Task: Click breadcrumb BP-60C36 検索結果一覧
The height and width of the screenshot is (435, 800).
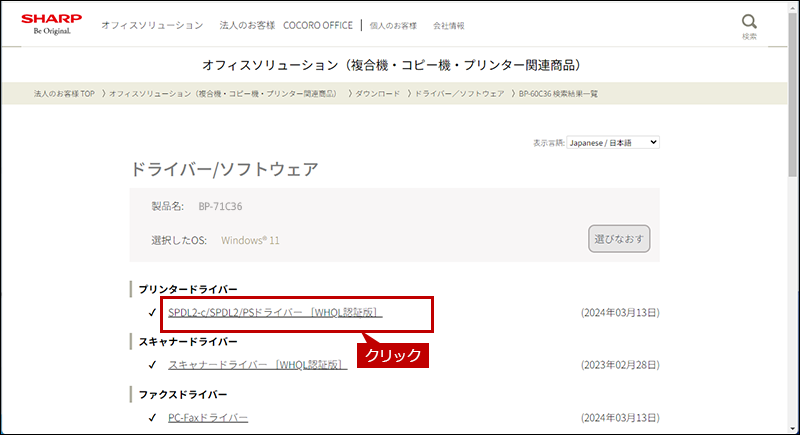Action: (559, 93)
